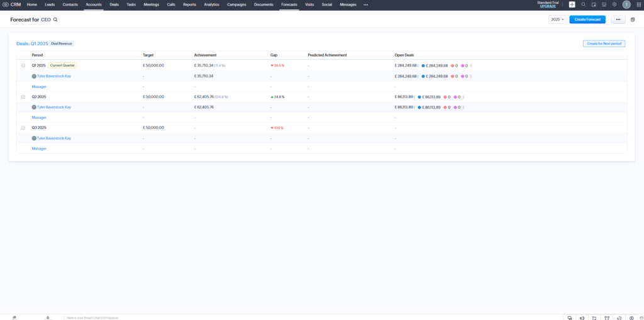Viewport: 644px width, 320px height.
Task: Go to Home tab
Action: tap(32, 4)
